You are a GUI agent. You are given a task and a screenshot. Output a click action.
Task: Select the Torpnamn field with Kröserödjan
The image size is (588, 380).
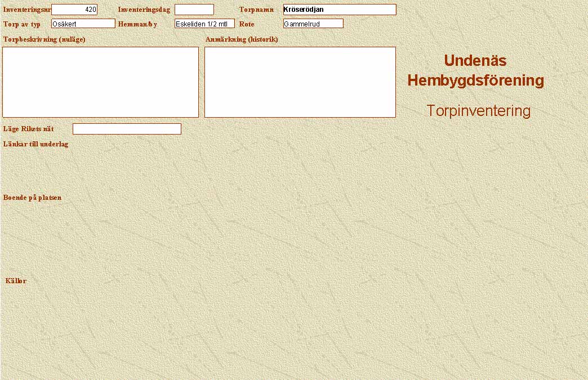tap(340, 10)
